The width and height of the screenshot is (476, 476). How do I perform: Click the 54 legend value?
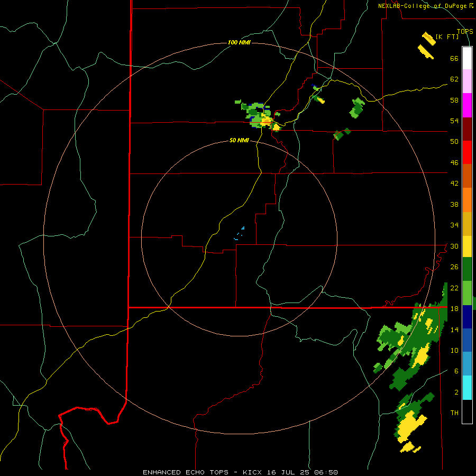[454, 121]
